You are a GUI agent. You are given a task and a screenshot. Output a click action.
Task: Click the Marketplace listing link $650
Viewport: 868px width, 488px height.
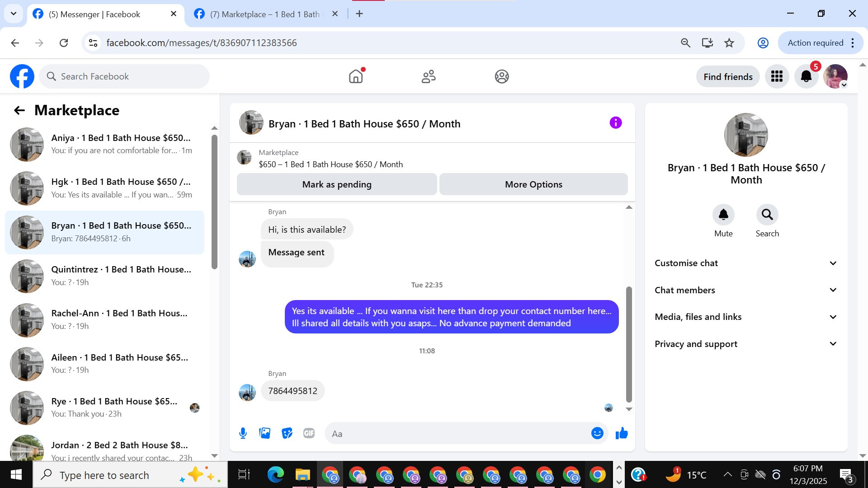(330, 164)
